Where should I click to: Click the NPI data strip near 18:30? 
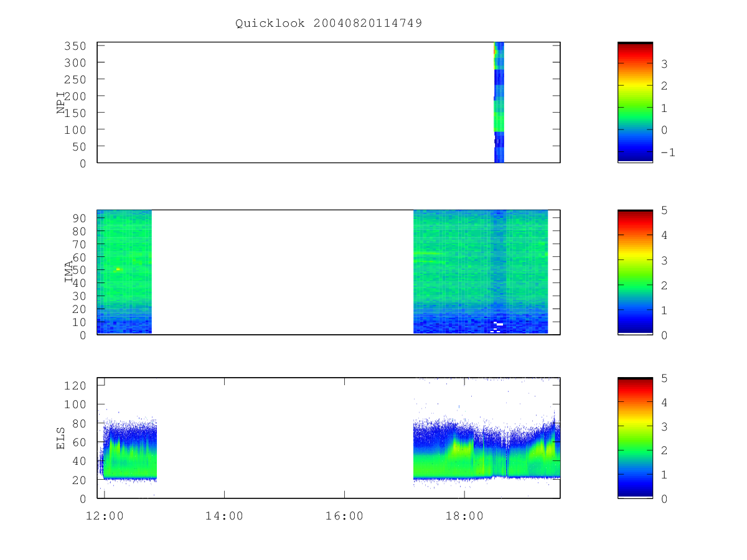coord(499,102)
